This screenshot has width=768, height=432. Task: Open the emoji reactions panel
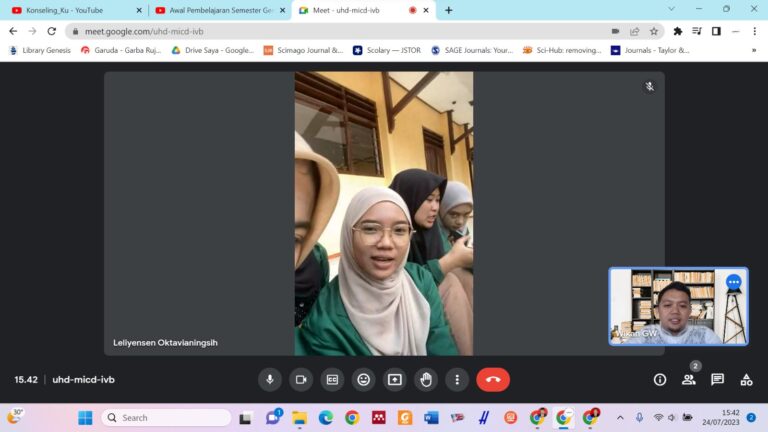pyautogui.click(x=363, y=380)
